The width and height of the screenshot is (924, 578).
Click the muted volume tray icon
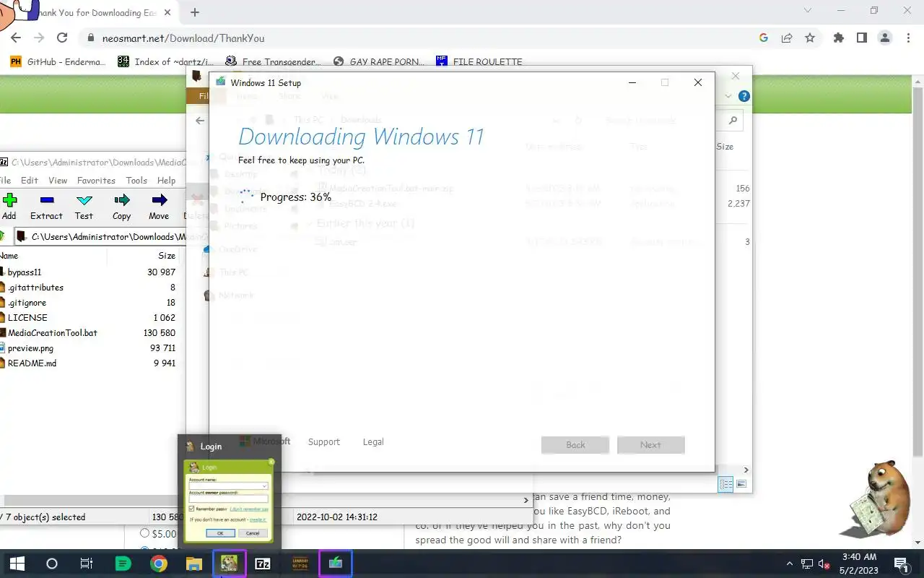pyautogui.click(x=824, y=564)
